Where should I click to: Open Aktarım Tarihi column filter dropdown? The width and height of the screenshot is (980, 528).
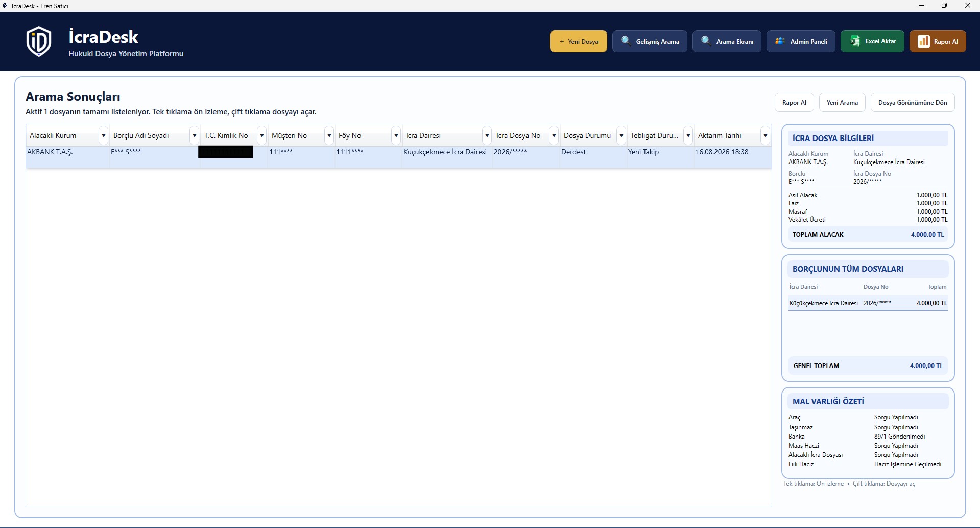765,135
